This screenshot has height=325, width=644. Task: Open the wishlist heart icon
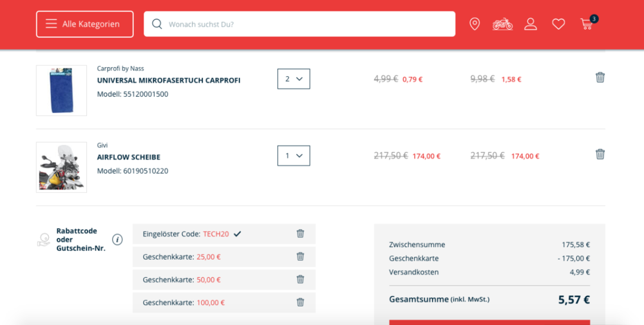point(558,24)
